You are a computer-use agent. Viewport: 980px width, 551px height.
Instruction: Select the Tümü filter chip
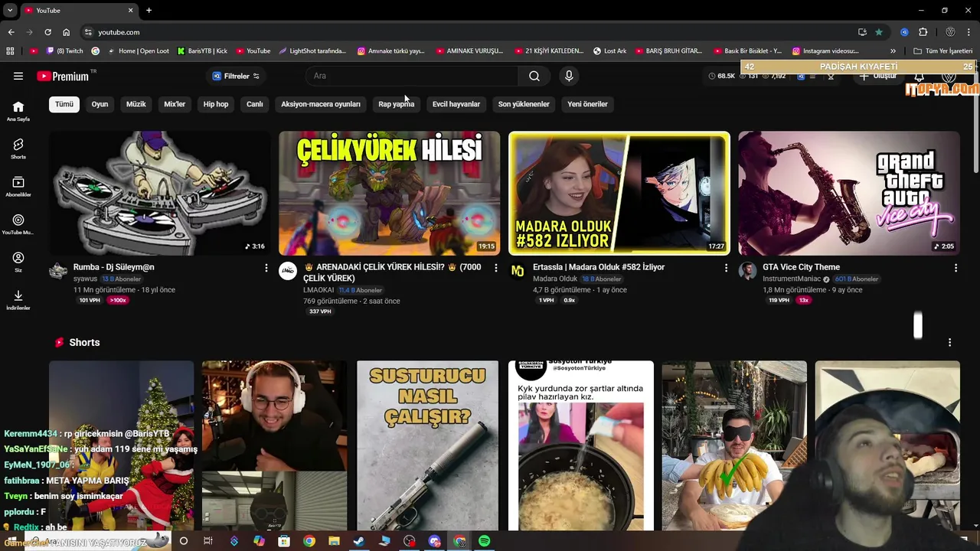(64, 104)
